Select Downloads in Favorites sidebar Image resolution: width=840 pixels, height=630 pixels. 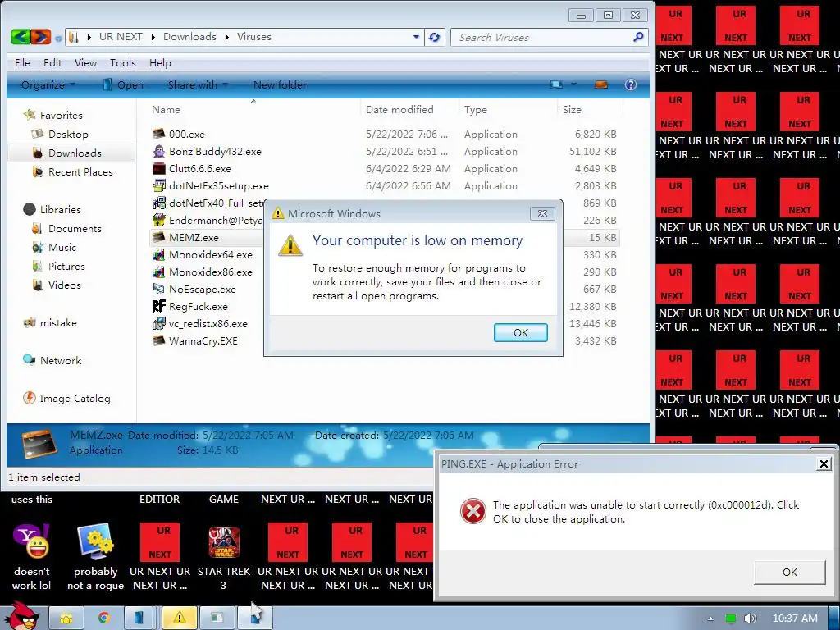pos(71,153)
